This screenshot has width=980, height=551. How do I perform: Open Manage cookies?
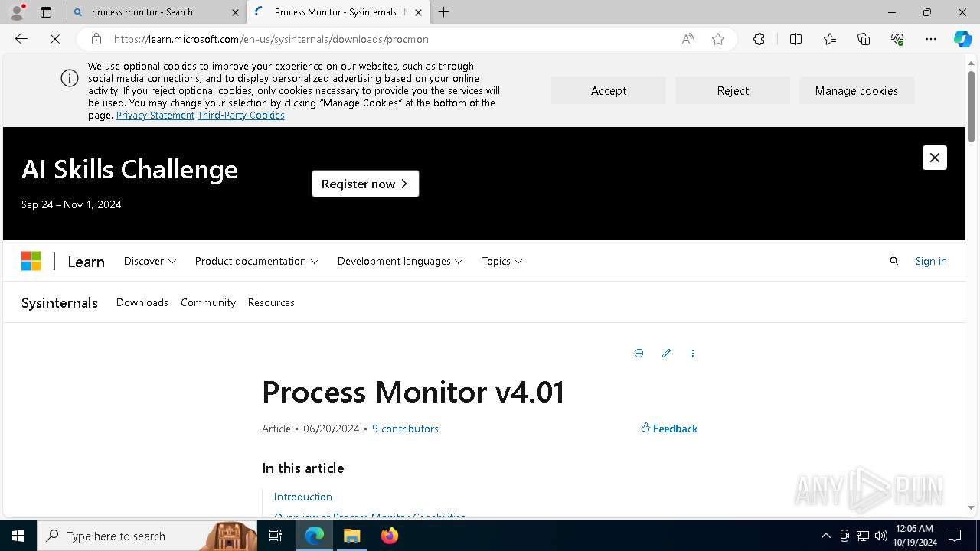[856, 90]
